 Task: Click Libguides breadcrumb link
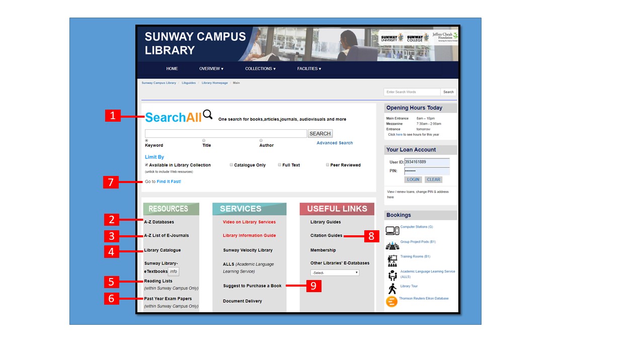pyautogui.click(x=189, y=83)
